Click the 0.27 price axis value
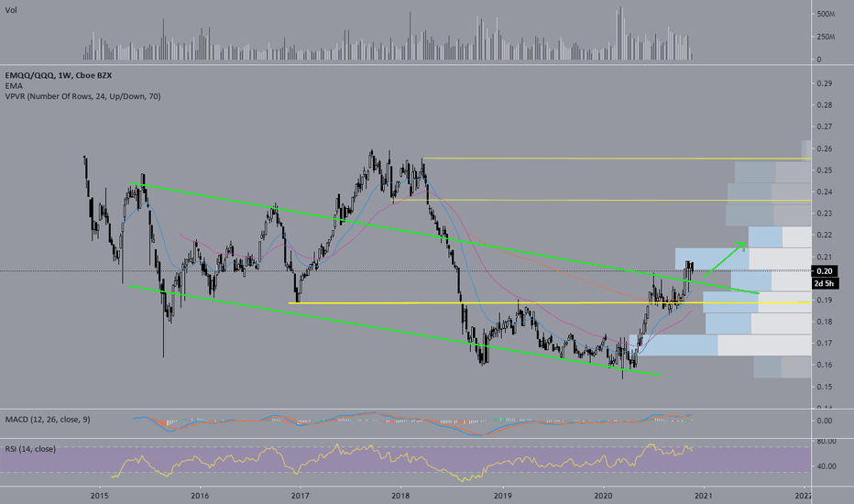Viewport: 854px width, 504px height. [825, 127]
